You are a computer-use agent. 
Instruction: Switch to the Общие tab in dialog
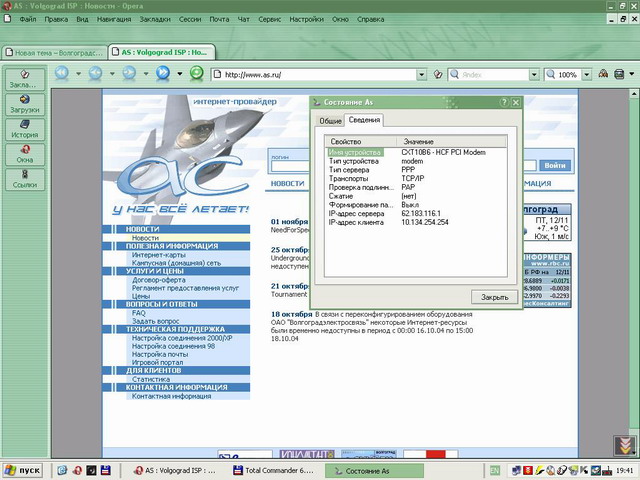(330, 121)
